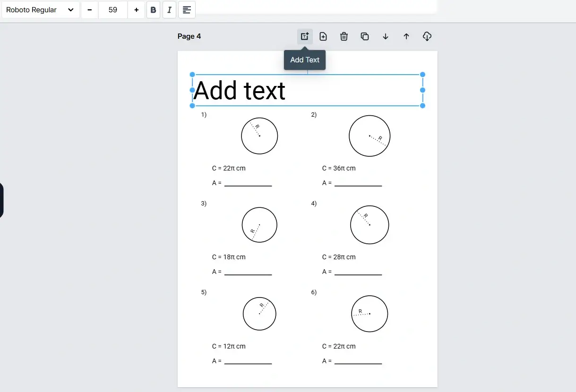This screenshot has height=392, width=576.
Task: Decrease the font size with the minus button
Action: tap(90, 10)
